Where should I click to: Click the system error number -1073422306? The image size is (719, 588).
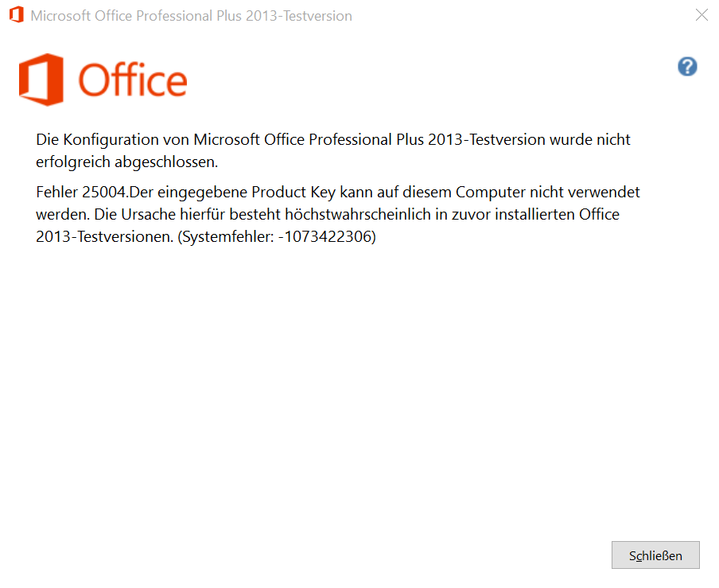[x=325, y=236]
